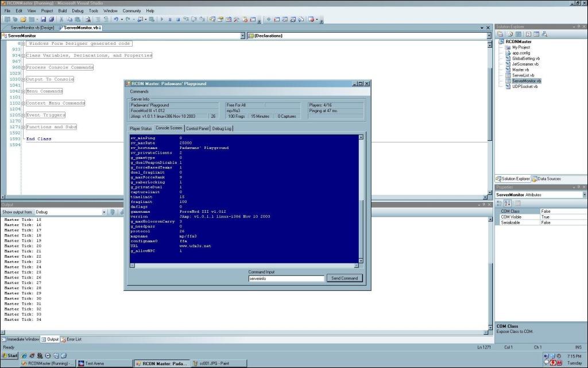Viewport: 588px width, 368px height.
Task: Open ServerMonitor.vb in Solution Explorer
Action: coord(527,81)
